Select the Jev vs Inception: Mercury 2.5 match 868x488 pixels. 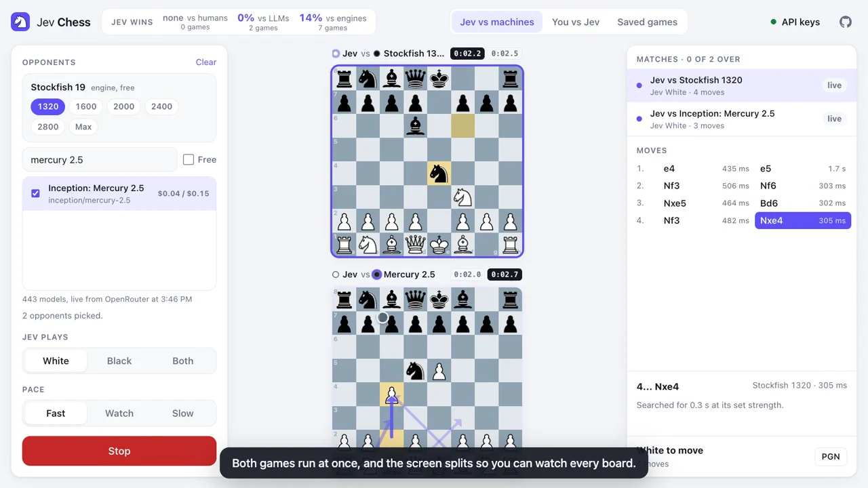pos(742,119)
